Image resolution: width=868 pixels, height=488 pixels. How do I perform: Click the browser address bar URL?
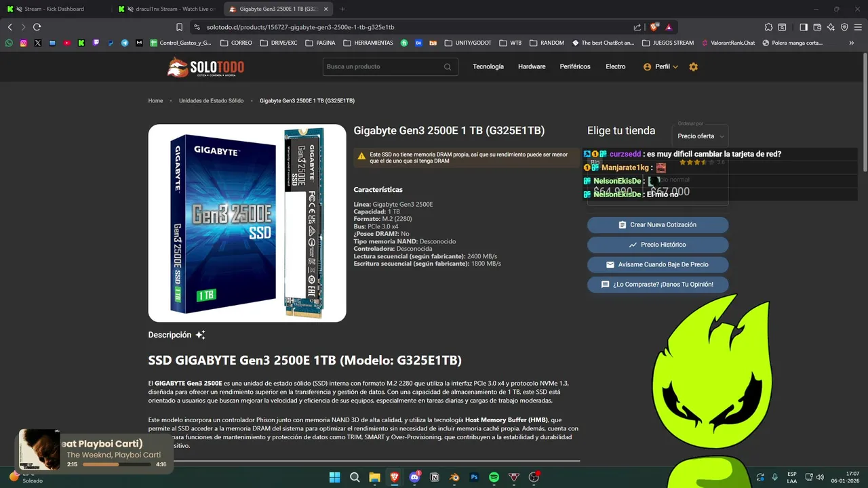coord(300,27)
